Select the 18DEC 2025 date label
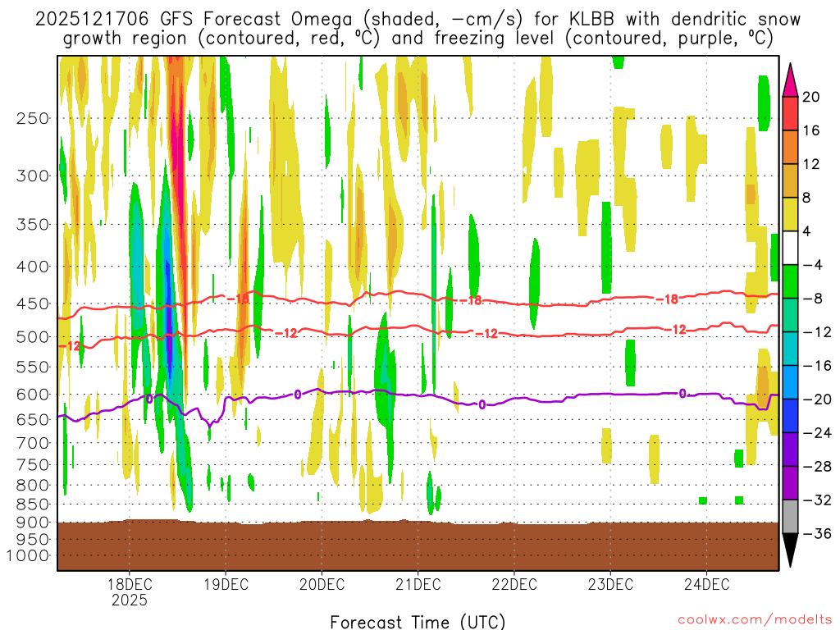This screenshot has width=840, height=630. click(x=129, y=591)
